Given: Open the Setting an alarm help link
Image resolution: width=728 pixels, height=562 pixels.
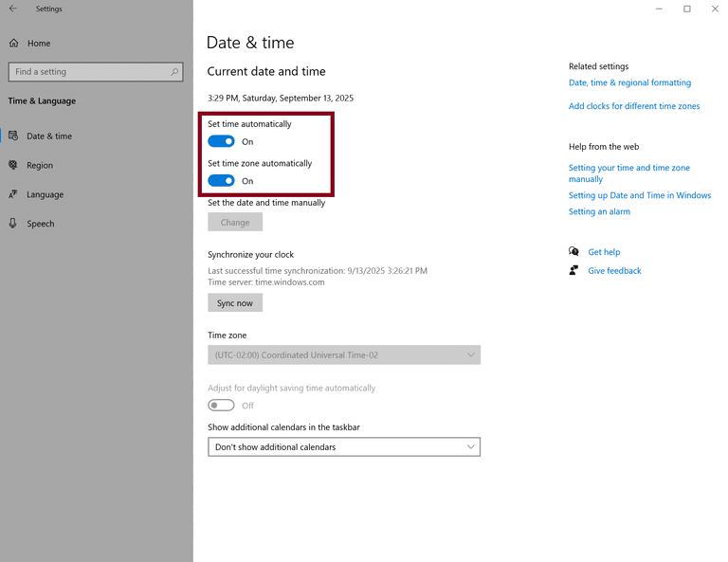Looking at the screenshot, I should (x=599, y=212).
